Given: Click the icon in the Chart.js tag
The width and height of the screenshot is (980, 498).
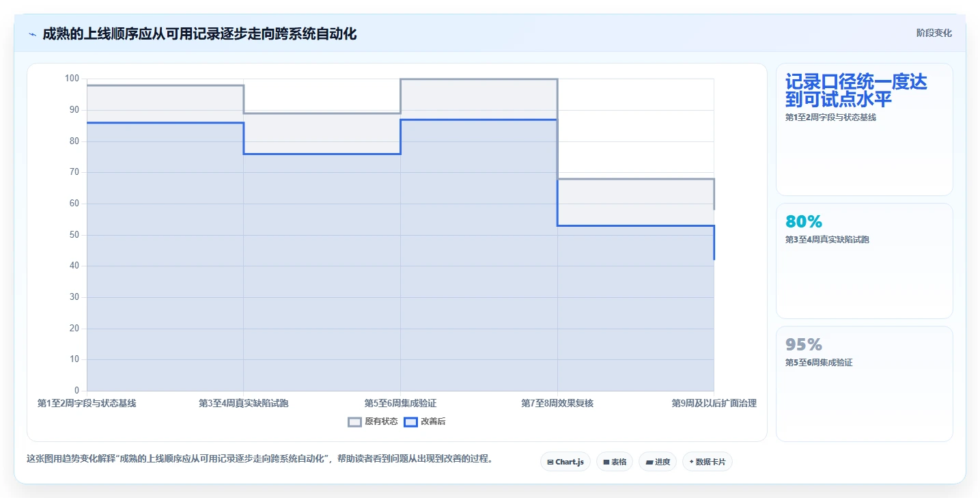Looking at the screenshot, I should (550, 462).
